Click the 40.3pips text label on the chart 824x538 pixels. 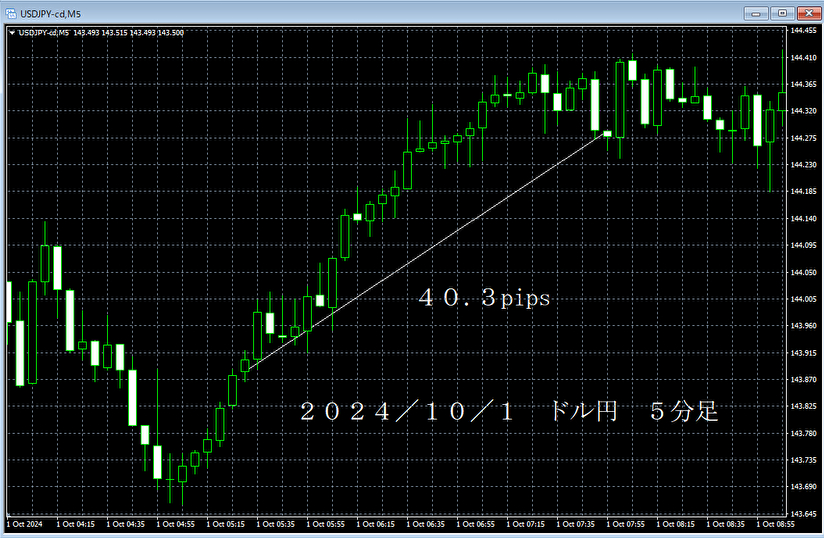click(484, 298)
